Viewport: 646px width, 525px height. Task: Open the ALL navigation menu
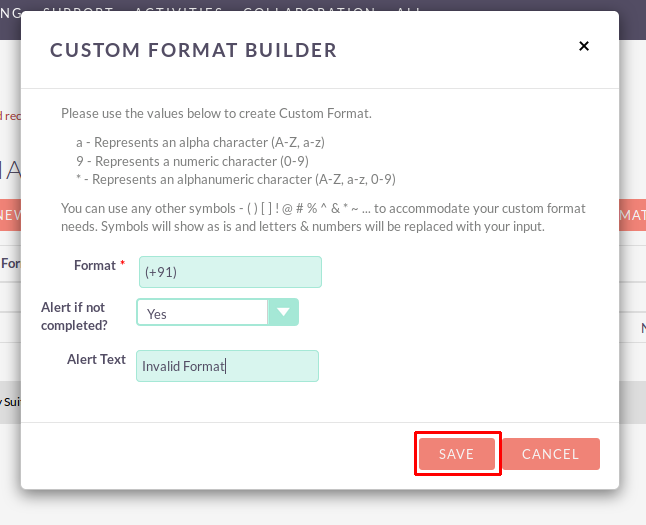click(409, 10)
